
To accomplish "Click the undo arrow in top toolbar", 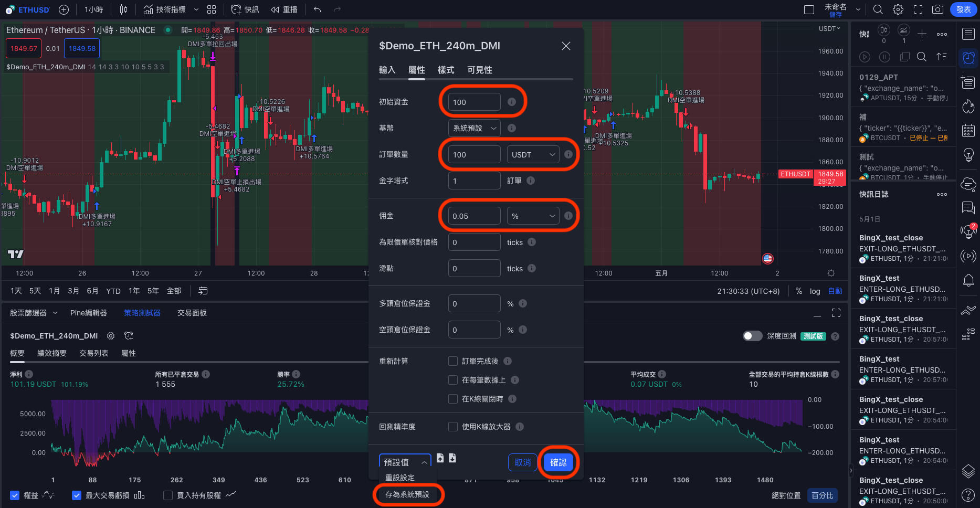I will coord(317,9).
